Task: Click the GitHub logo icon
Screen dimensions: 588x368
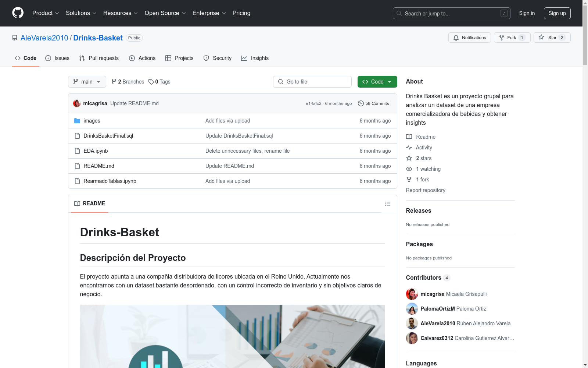Action: [x=18, y=13]
